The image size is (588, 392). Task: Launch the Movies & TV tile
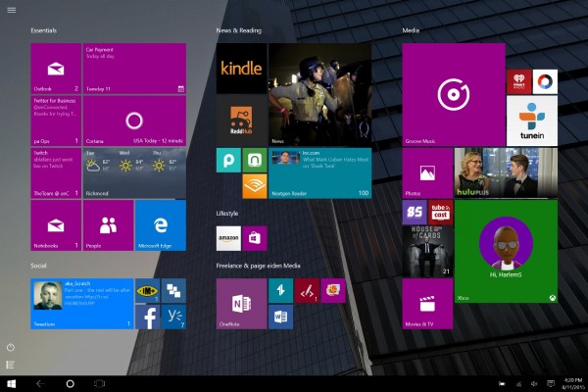tap(427, 304)
